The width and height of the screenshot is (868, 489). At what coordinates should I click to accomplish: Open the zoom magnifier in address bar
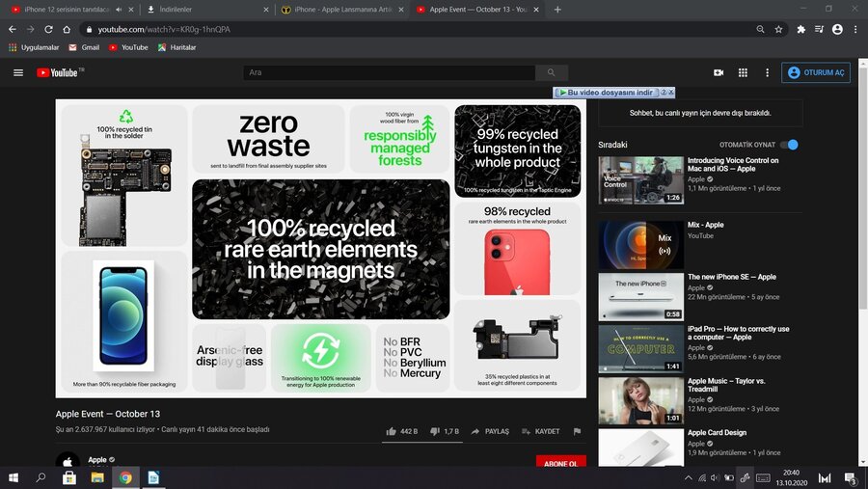tap(760, 29)
